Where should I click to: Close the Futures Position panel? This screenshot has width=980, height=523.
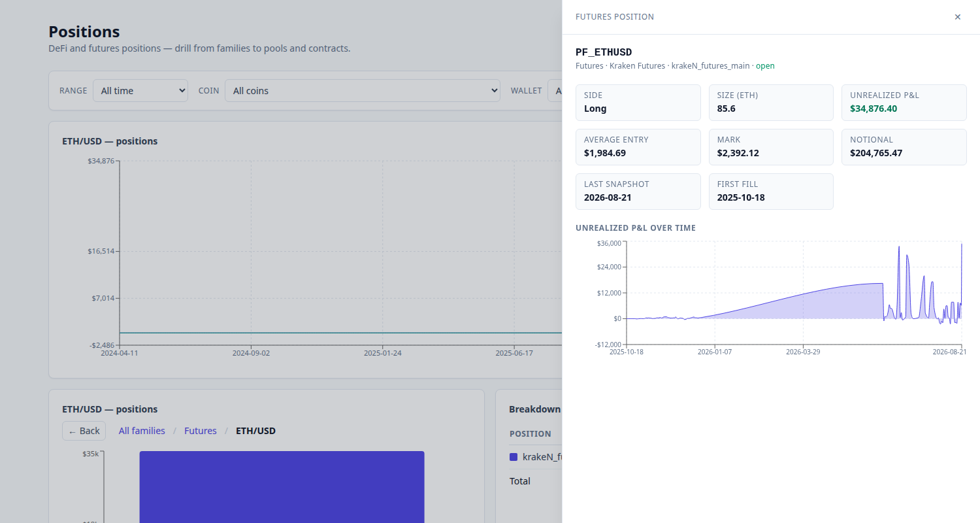pyautogui.click(x=958, y=17)
